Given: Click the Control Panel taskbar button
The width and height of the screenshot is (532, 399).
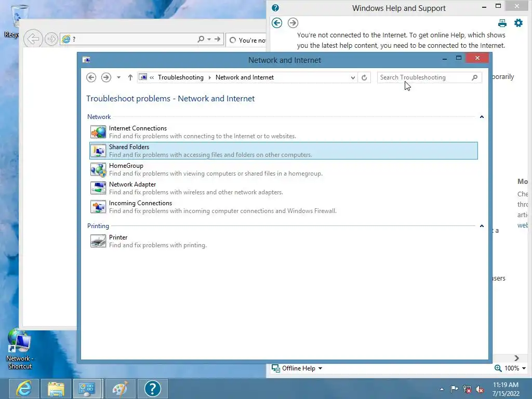Looking at the screenshot, I should click(x=87, y=389).
